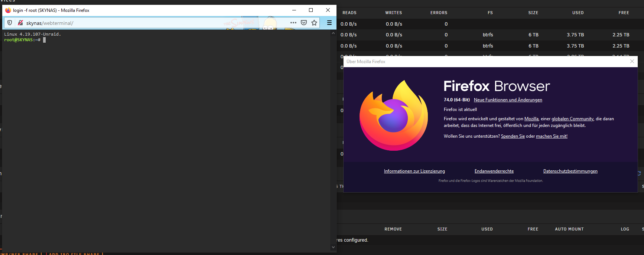The width and height of the screenshot is (644, 255).
Task: Open the Firefox hamburger menu
Action: tap(329, 23)
